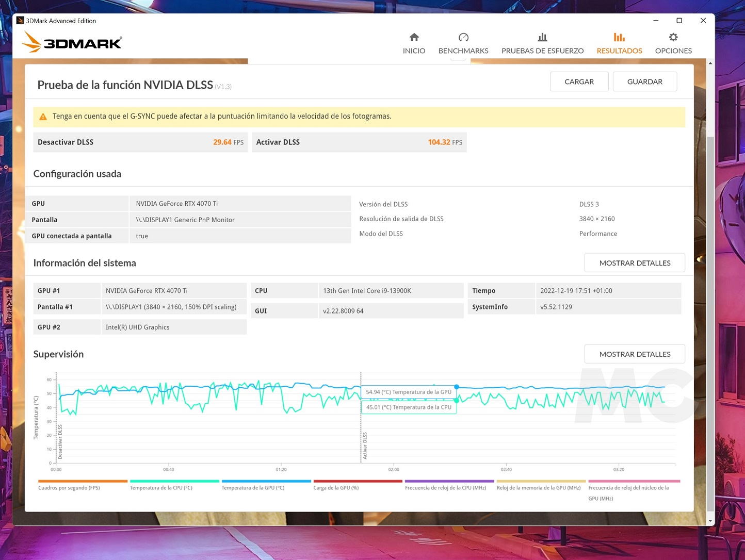Screen dimensions: 745x560
Task: Switch to the BENCHMARKS tab label
Action: pos(463,51)
